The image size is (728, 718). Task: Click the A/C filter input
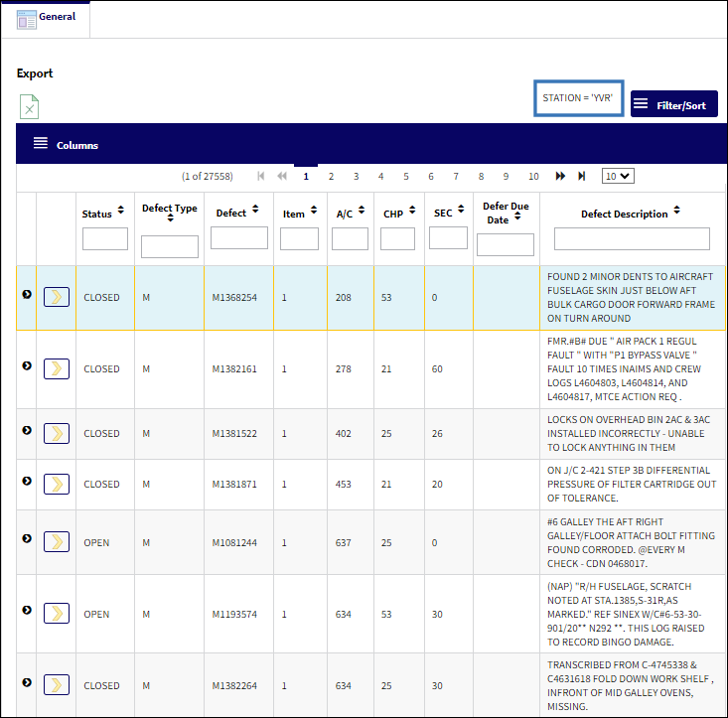[350, 238]
